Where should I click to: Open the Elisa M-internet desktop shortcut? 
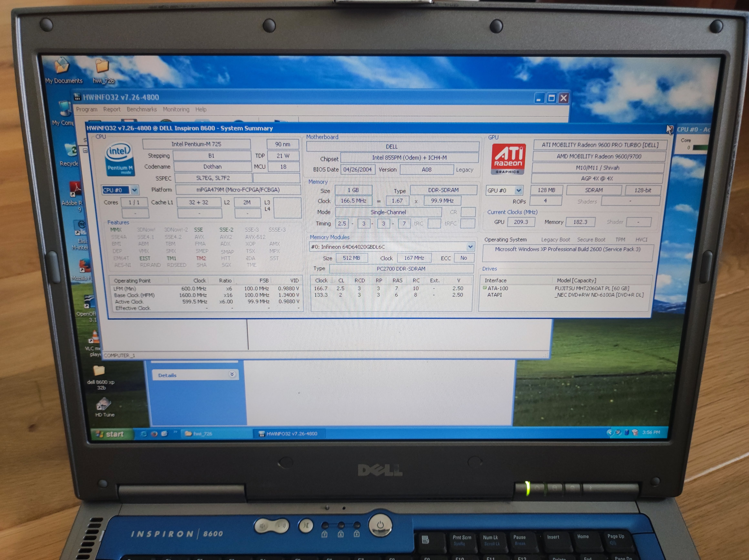point(81,235)
